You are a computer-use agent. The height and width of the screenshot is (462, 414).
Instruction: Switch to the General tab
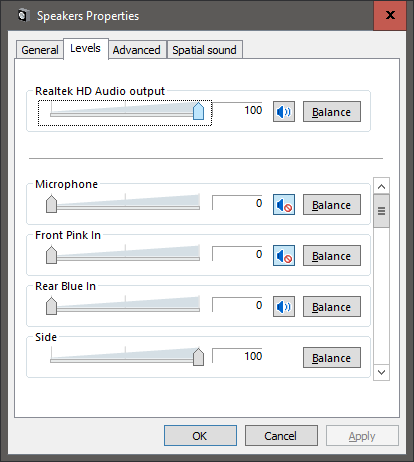(40, 50)
